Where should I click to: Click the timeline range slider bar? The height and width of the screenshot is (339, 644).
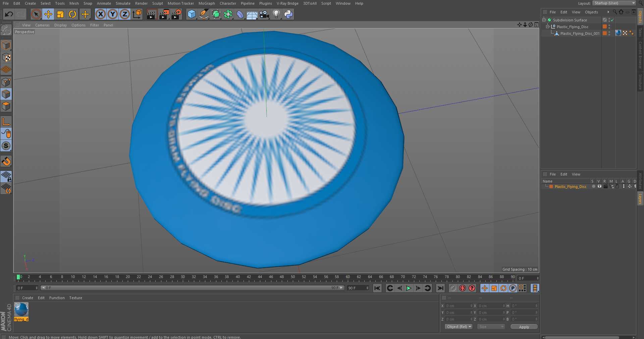point(192,288)
